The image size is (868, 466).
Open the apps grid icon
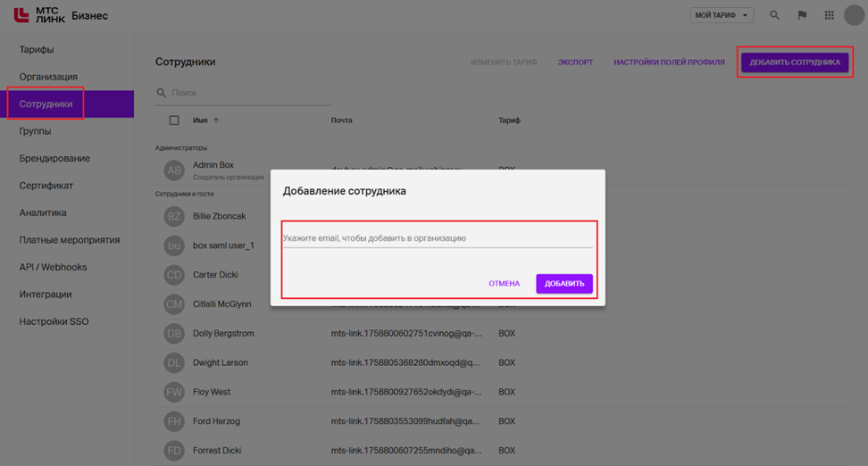tap(830, 15)
